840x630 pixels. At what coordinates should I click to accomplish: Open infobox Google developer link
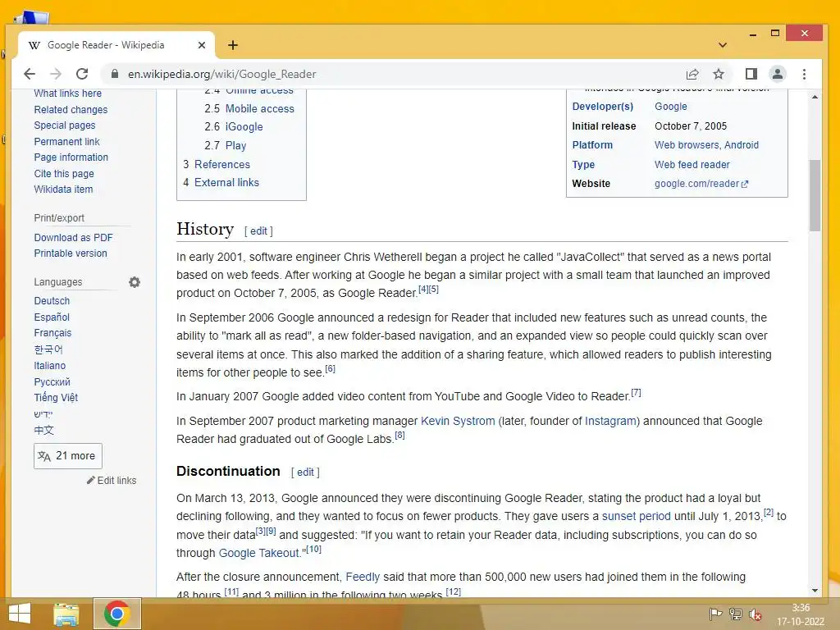pyautogui.click(x=671, y=107)
